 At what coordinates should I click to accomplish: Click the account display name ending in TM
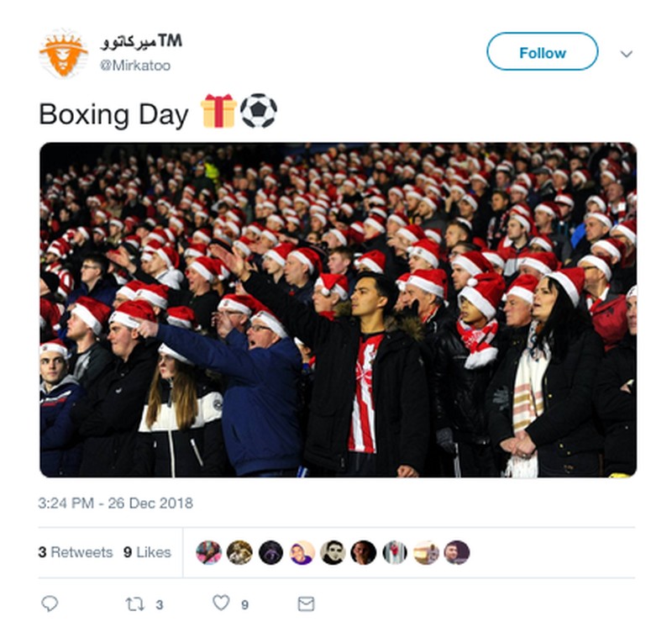141,42
